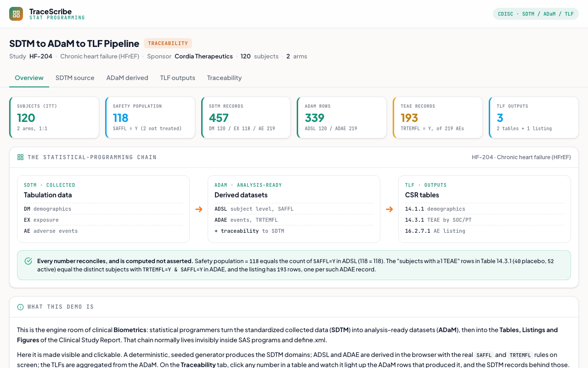Screen dimensions: 588x368
Task: Switch to the ADaM derived tab
Action: 127,78
